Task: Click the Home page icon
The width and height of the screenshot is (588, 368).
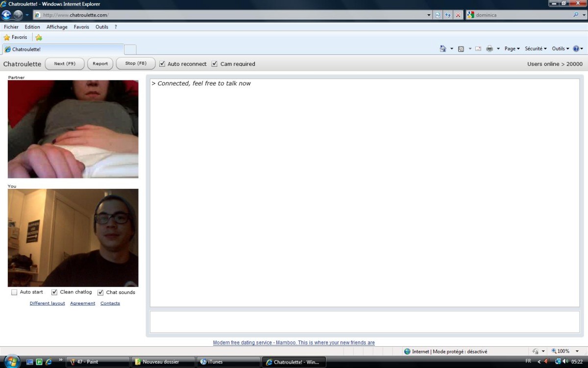Action: (443, 49)
